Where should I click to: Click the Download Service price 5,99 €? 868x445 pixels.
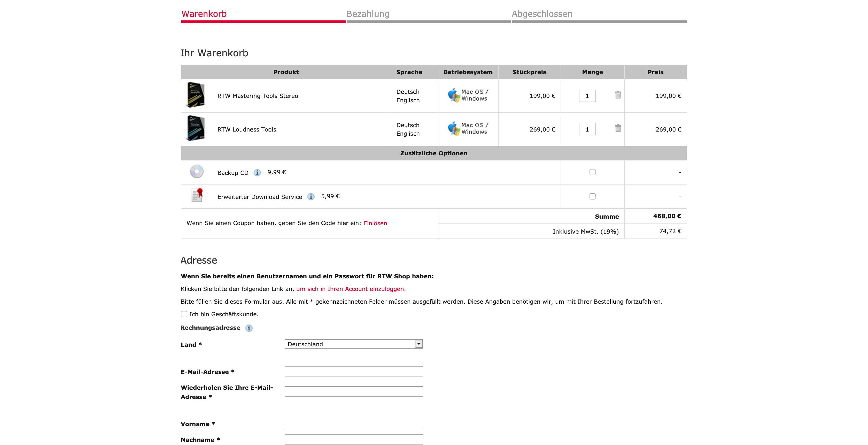[x=330, y=196]
